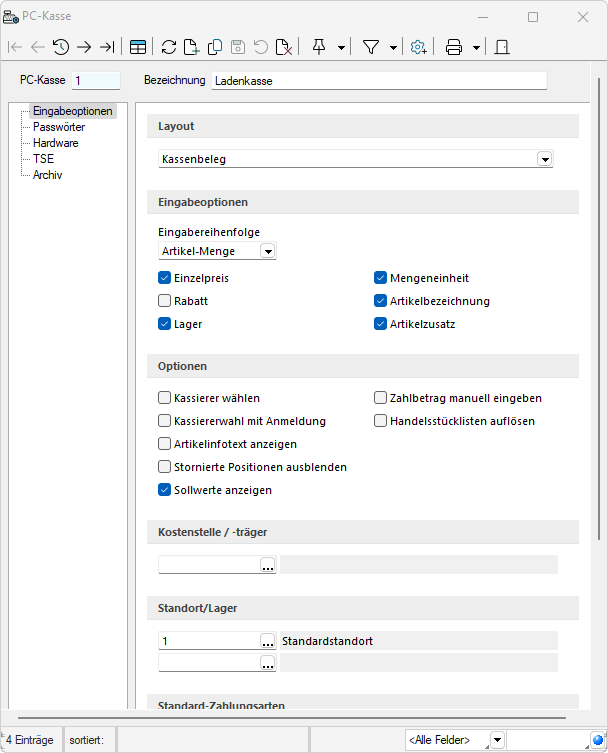Open the table view icon

(x=138, y=47)
